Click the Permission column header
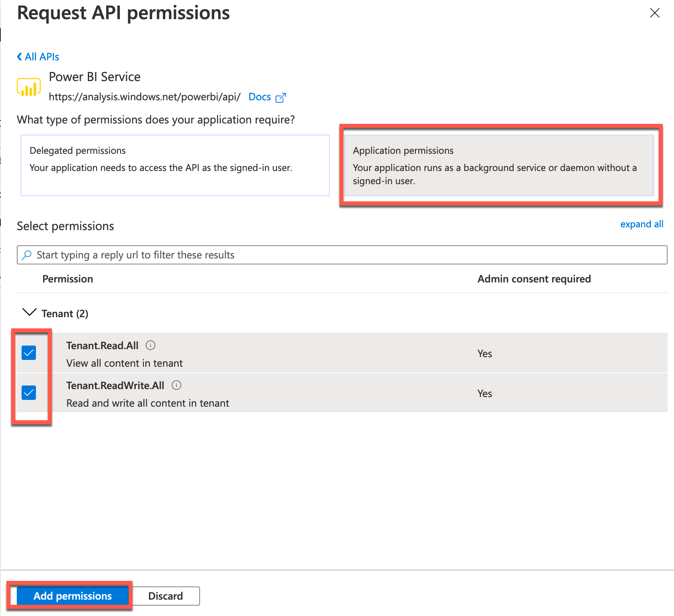The image size is (674, 616). point(68,279)
